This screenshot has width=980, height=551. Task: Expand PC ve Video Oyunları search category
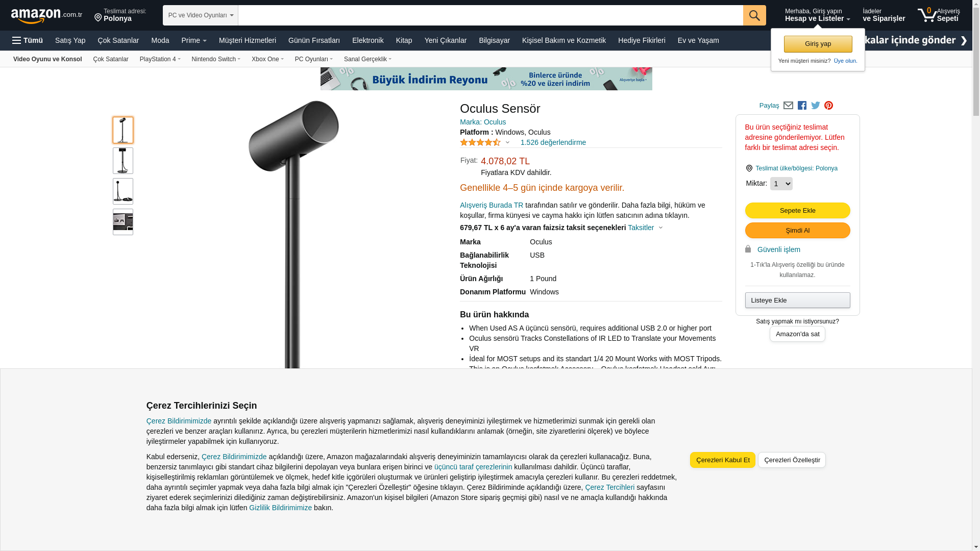201,15
